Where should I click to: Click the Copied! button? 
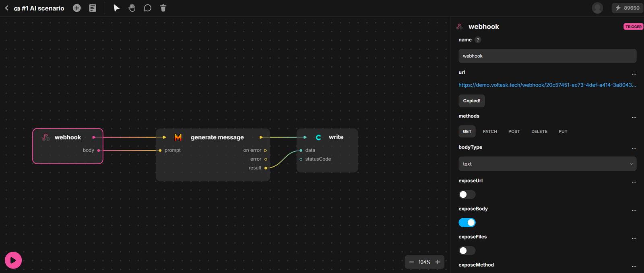tap(472, 101)
